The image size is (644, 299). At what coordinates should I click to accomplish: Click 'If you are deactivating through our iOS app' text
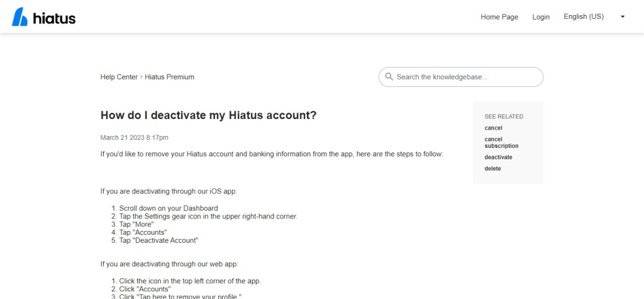coord(169,191)
